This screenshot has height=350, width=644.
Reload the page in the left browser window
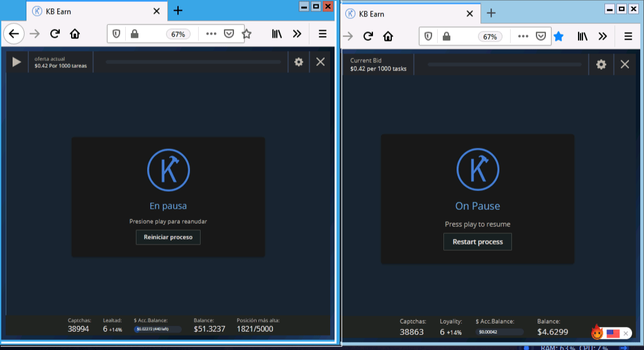pos(55,34)
